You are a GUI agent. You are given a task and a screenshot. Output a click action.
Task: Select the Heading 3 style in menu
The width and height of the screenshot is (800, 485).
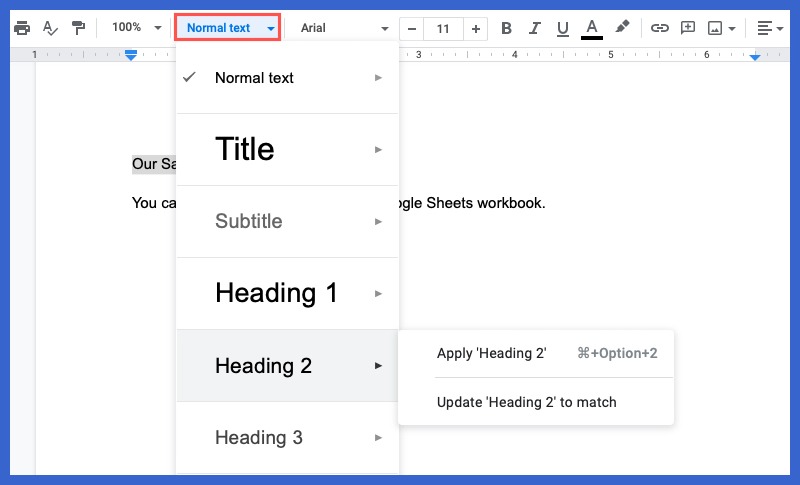pos(287,438)
